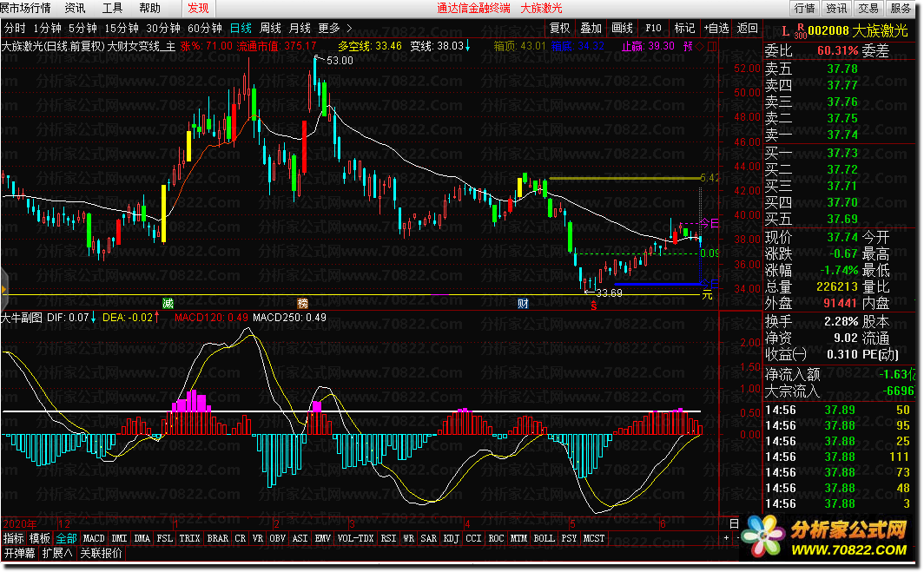
Task: Open the 工具 menu
Action: 113,8
